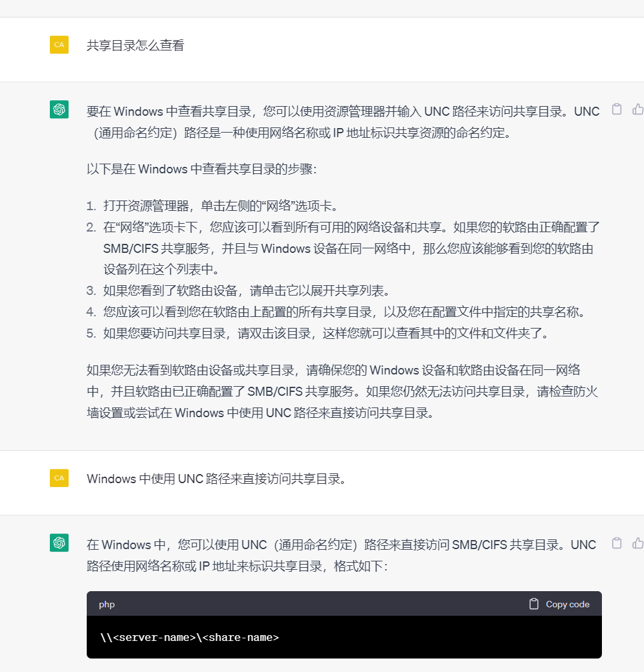The height and width of the screenshot is (672, 644).
Task: Thumbs up the second assistant reply
Action: coord(638,543)
